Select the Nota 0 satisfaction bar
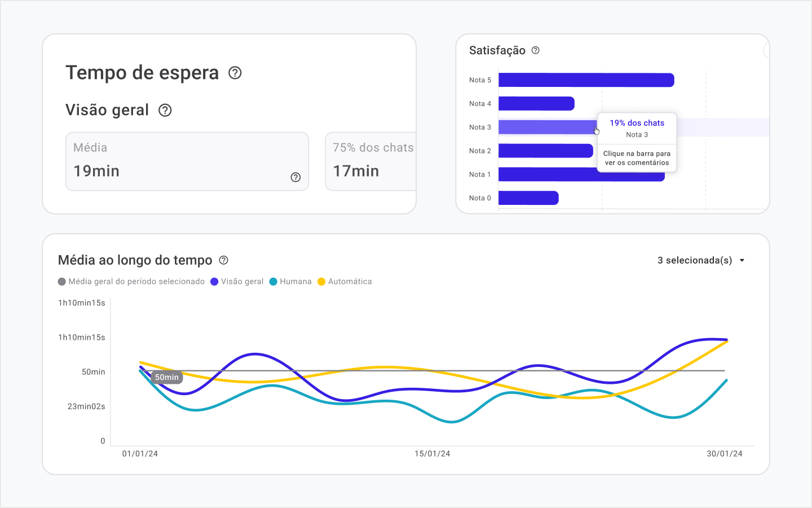Viewport: 812px width, 508px height. (528, 198)
